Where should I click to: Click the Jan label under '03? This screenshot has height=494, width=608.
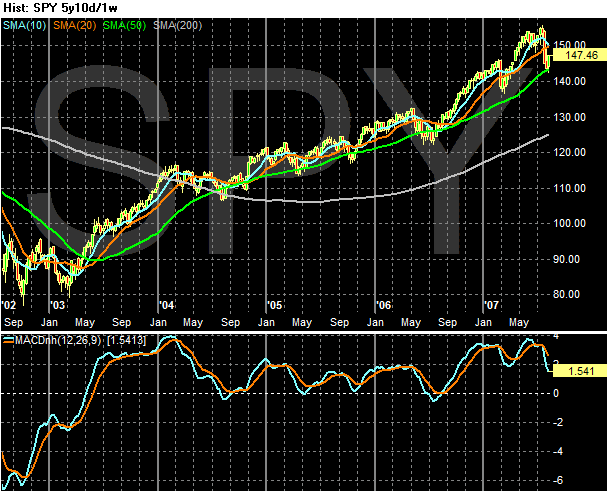pos(49,322)
